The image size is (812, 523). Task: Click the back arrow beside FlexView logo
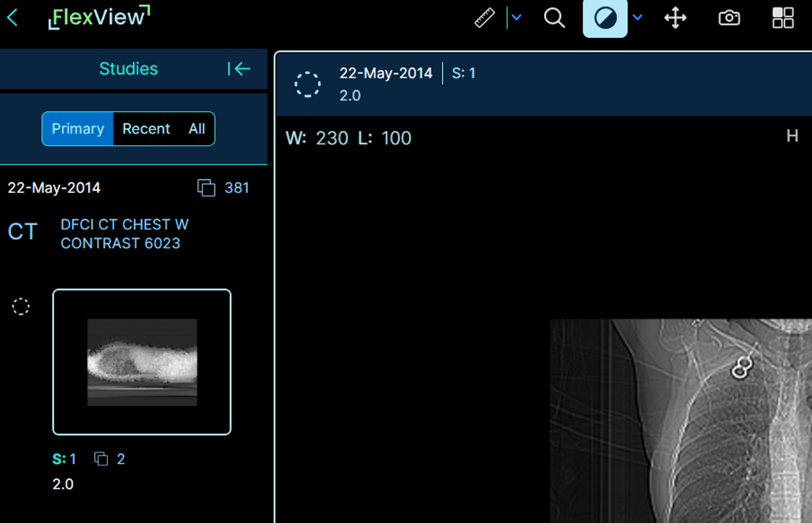click(x=12, y=18)
